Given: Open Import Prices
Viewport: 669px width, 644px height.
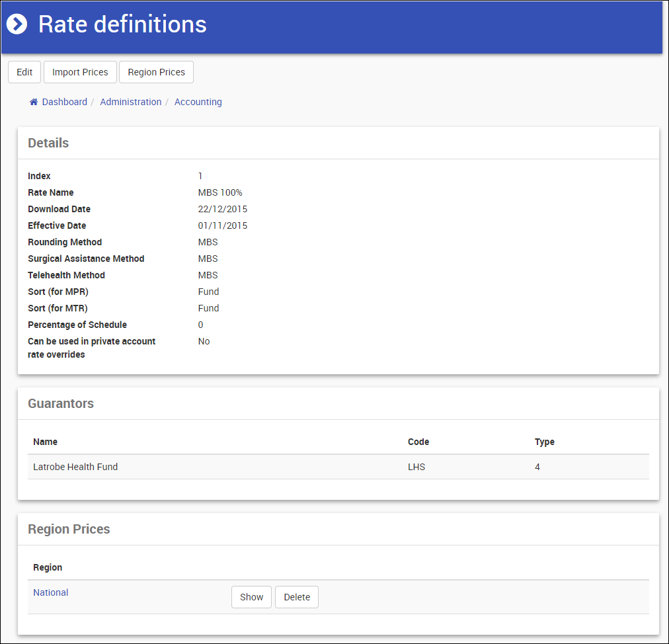Looking at the screenshot, I should 80,72.
